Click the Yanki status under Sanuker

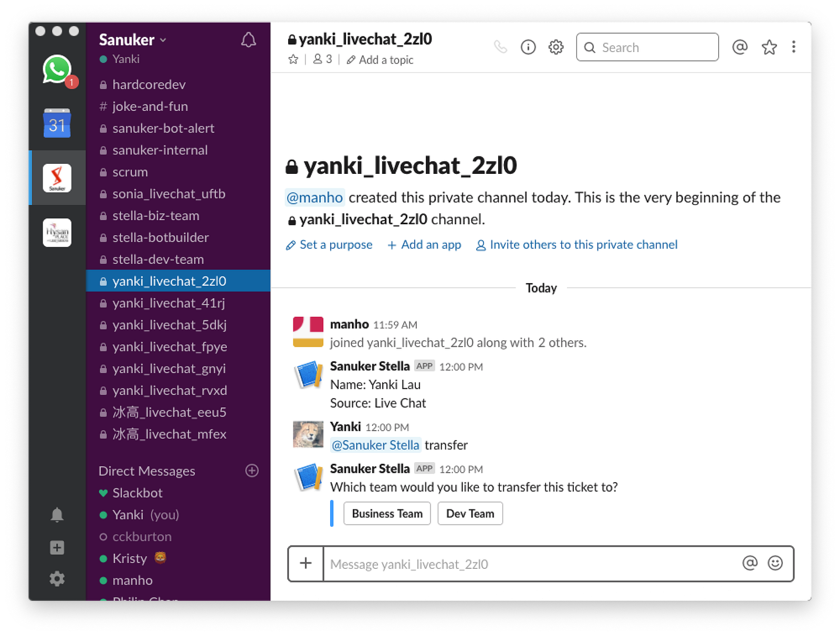coord(120,59)
